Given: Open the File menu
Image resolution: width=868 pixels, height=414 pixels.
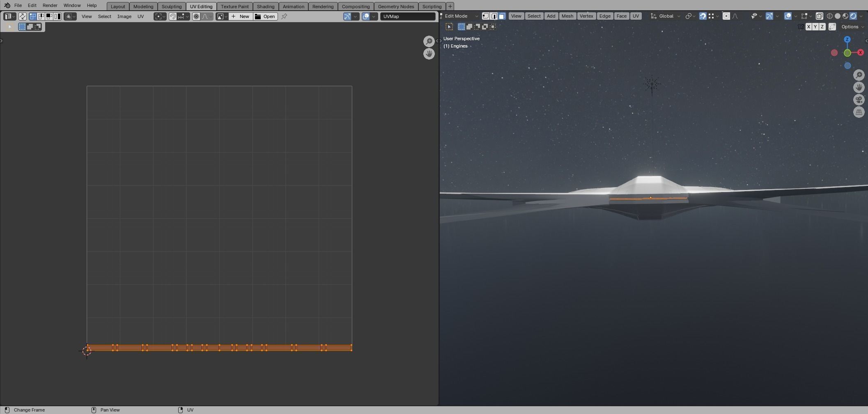Looking at the screenshot, I should click(x=18, y=5).
